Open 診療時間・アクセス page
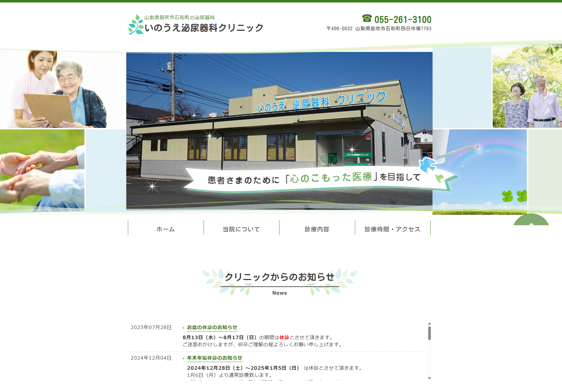The width and height of the screenshot is (562, 392). 392,229
